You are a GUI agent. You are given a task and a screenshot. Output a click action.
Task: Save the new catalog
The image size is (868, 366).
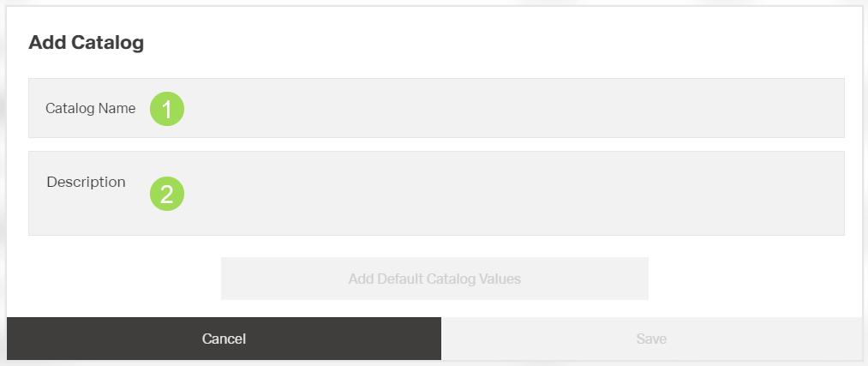click(x=651, y=339)
